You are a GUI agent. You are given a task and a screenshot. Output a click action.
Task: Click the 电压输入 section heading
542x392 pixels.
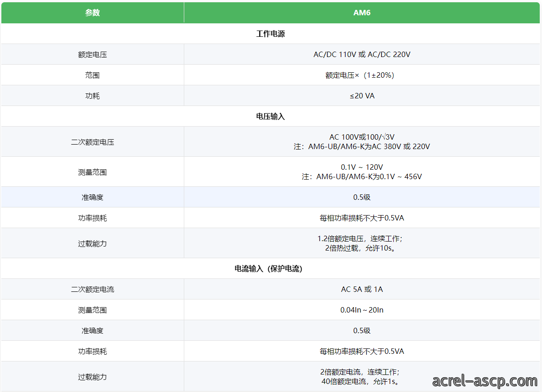[x=271, y=116]
